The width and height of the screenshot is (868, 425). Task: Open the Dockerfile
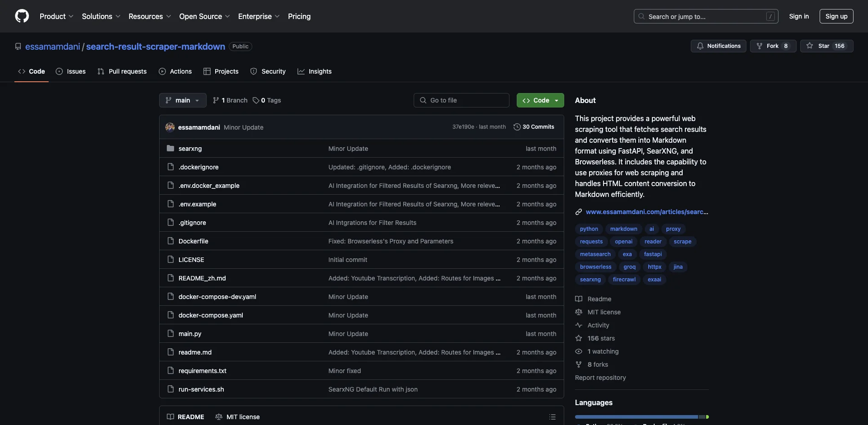pyautogui.click(x=193, y=241)
